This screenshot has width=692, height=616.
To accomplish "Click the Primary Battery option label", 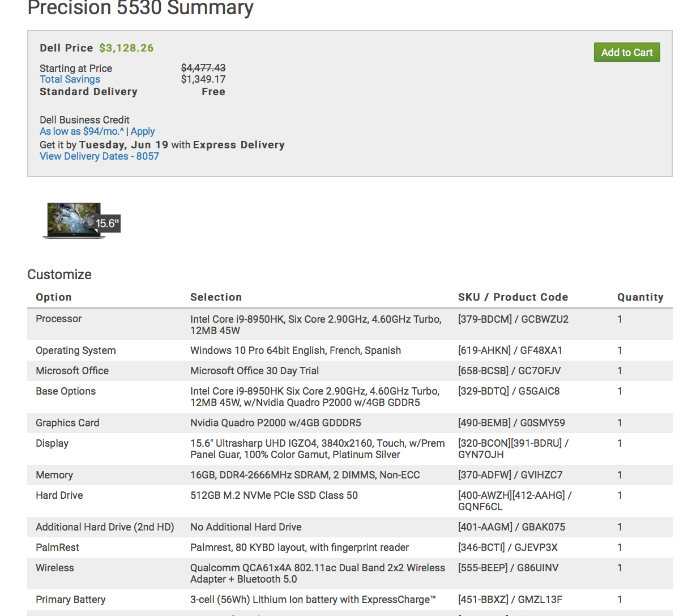I will pos(71,600).
